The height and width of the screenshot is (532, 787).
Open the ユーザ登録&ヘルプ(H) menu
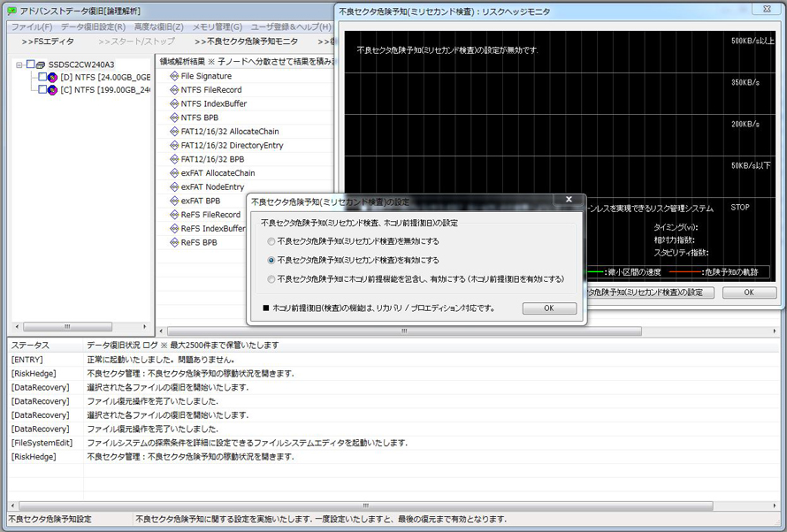291,27
